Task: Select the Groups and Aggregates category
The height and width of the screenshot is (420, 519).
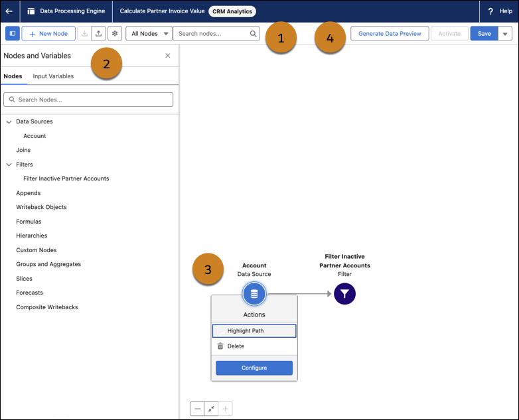Action: click(x=48, y=264)
